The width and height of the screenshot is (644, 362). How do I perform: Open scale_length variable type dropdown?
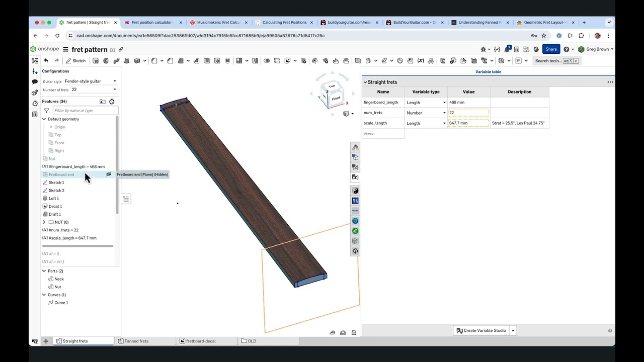[x=444, y=123]
